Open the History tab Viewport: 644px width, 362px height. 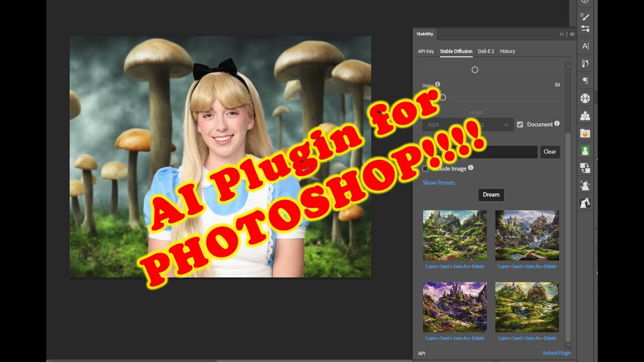(507, 51)
